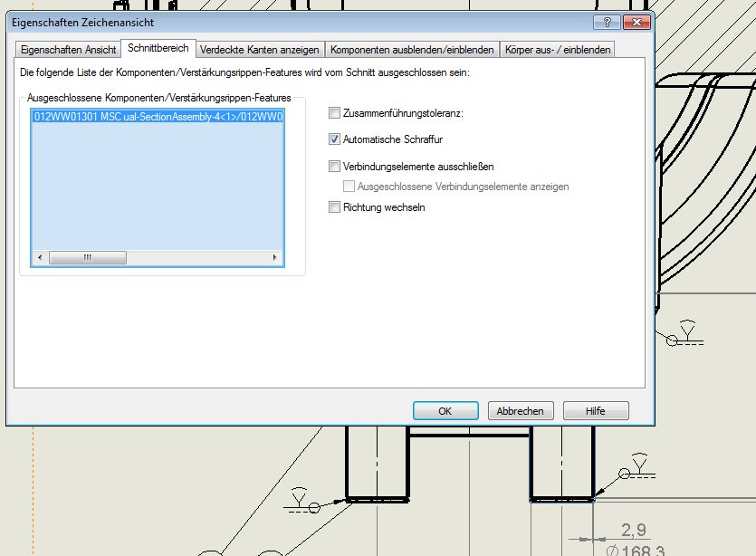
Task: Enable Verbindungselemente ausschließen checkbox
Action: click(x=335, y=167)
